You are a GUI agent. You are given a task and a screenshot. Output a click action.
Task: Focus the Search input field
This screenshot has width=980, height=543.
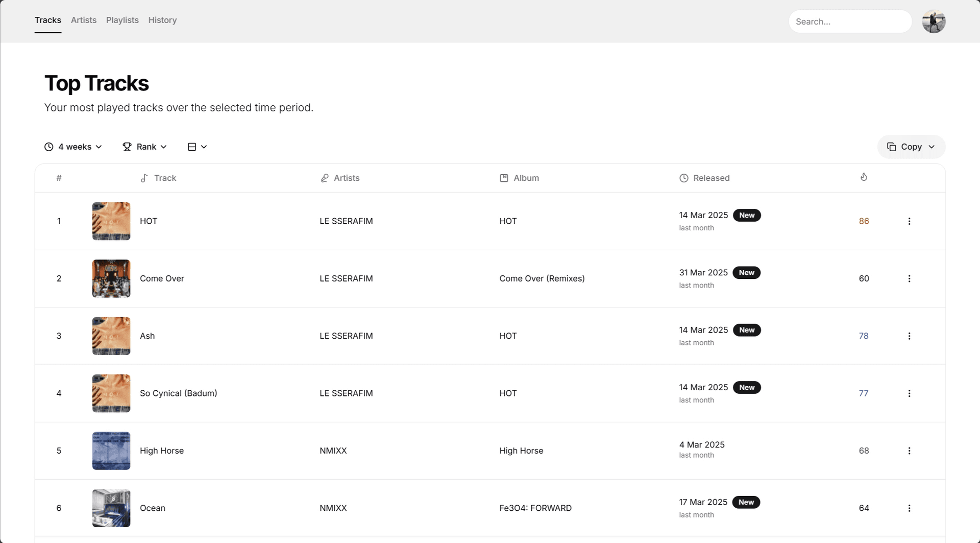tap(850, 21)
